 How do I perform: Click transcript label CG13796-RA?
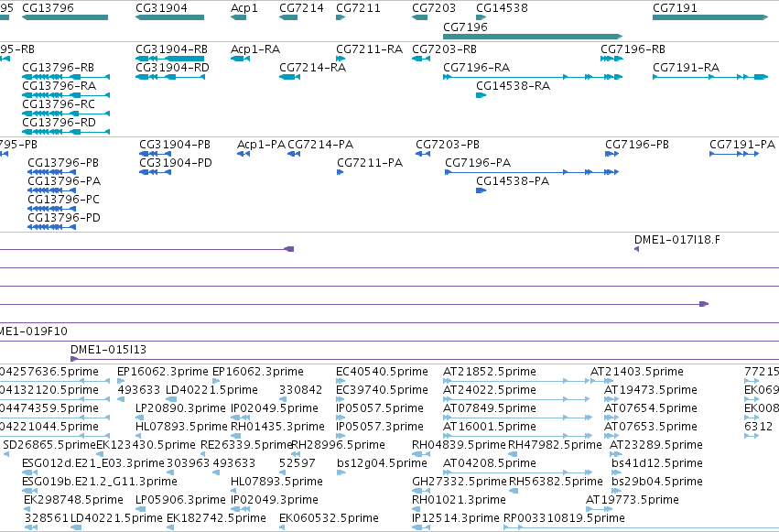(x=60, y=86)
